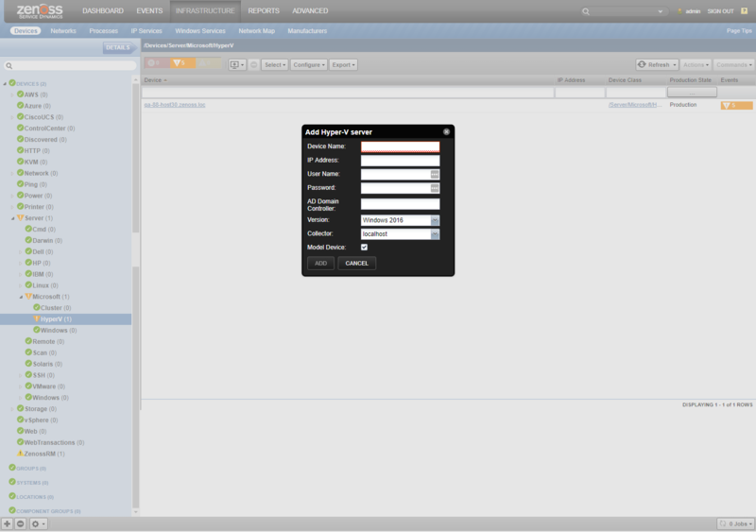
Task: Select the Cluster (0) tree item
Action: click(56, 308)
